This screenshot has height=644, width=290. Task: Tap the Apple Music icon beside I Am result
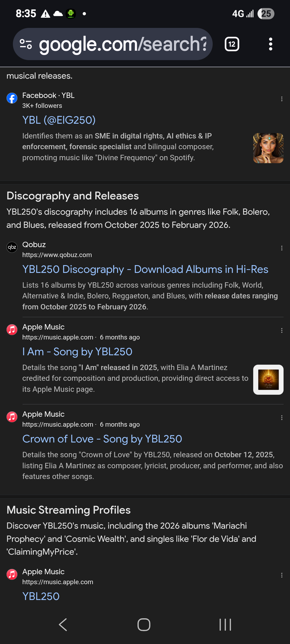[12, 330]
